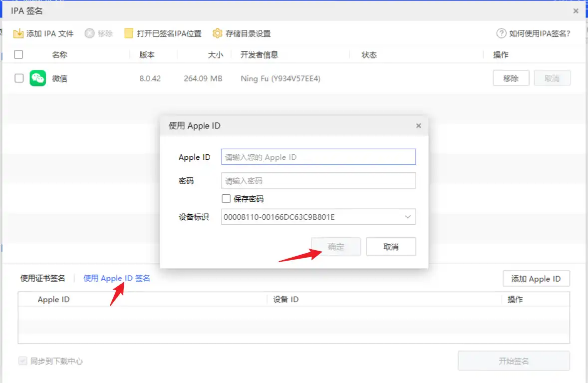
Task: Remove the WeChat entry using row button
Action: click(511, 78)
